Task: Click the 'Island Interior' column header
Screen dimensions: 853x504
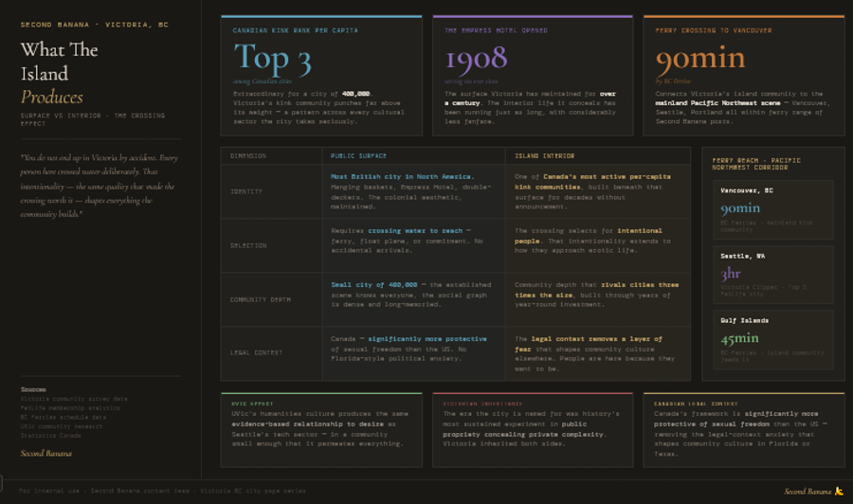Action: (544, 156)
